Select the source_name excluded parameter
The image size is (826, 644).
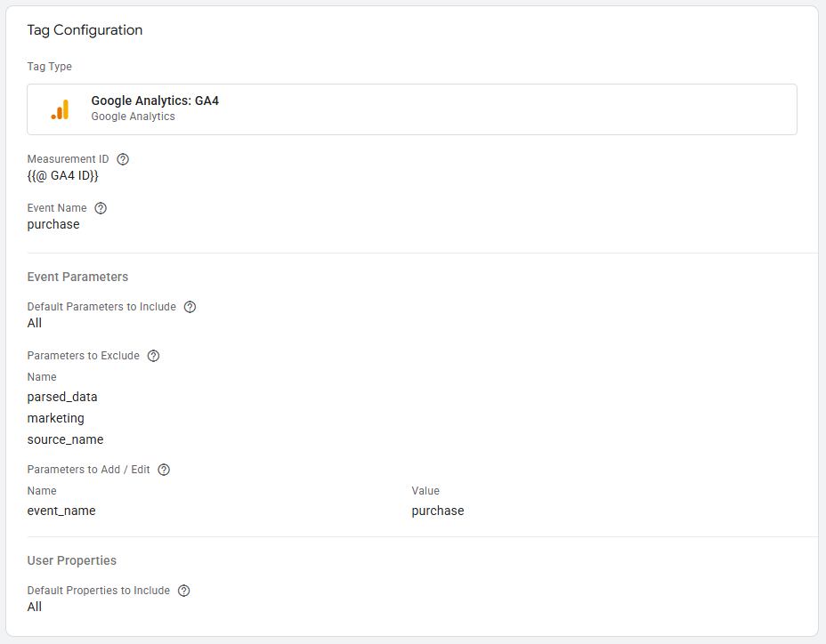click(x=65, y=439)
